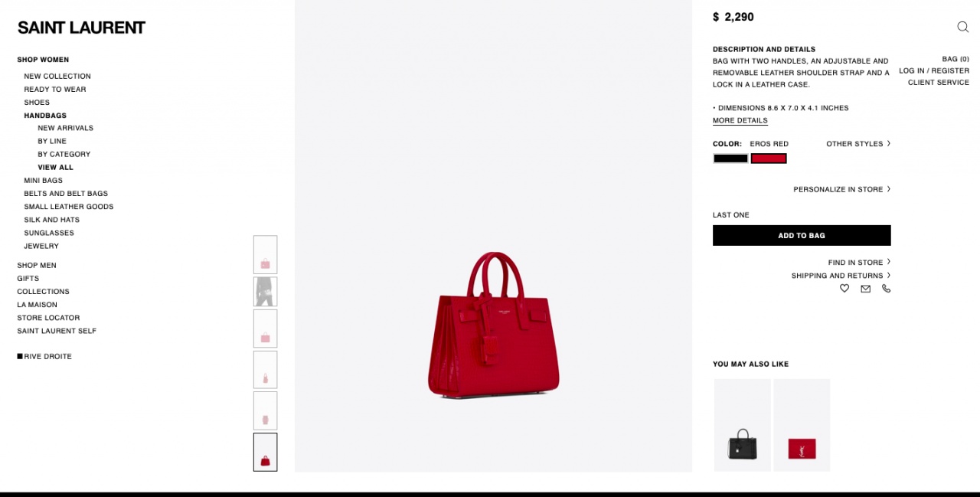Screen dimensions: 980x497
Task: Add item to wishlist heart icon
Action: pyautogui.click(x=844, y=289)
